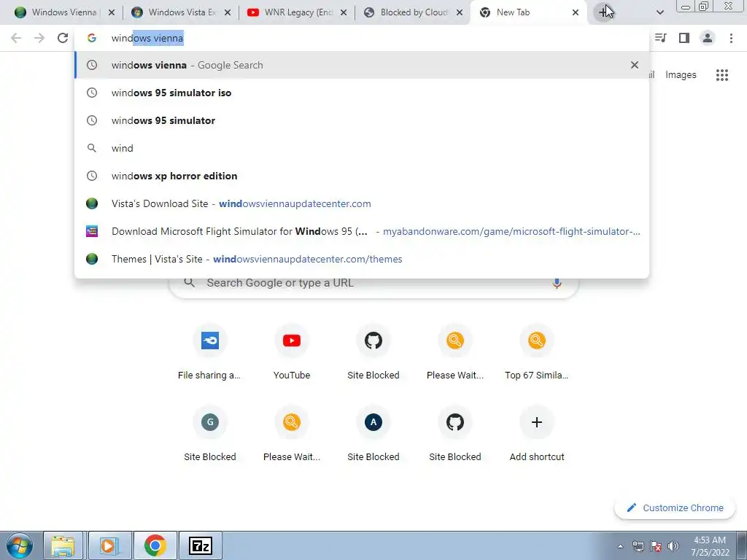This screenshot has height=560, width=747.
Task: Open a new tab with plus button
Action: (x=604, y=12)
